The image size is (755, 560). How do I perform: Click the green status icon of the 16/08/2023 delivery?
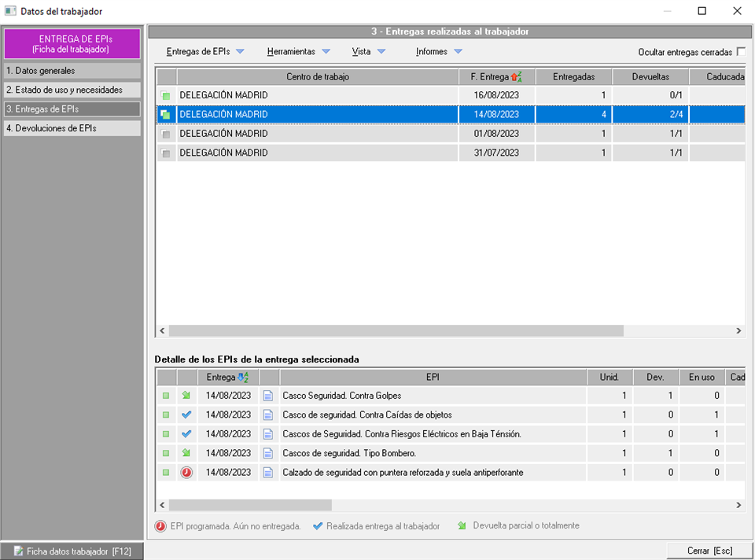coord(166,95)
